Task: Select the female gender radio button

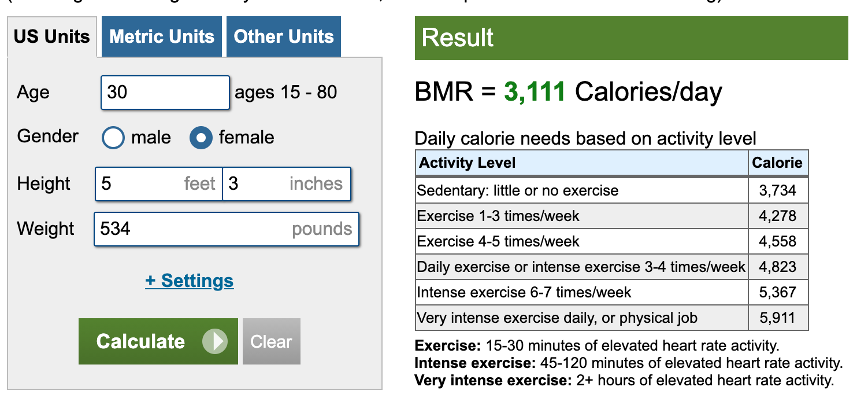Action: click(x=201, y=138)
